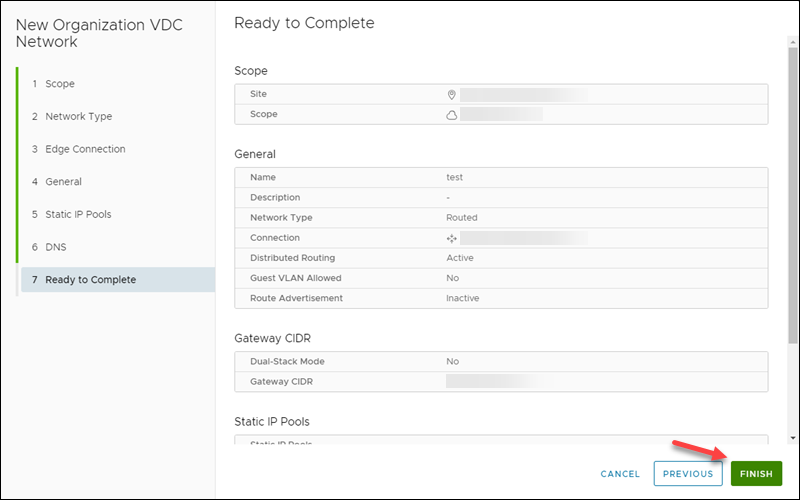Select the Name value 'test'

tap(455, 177)
